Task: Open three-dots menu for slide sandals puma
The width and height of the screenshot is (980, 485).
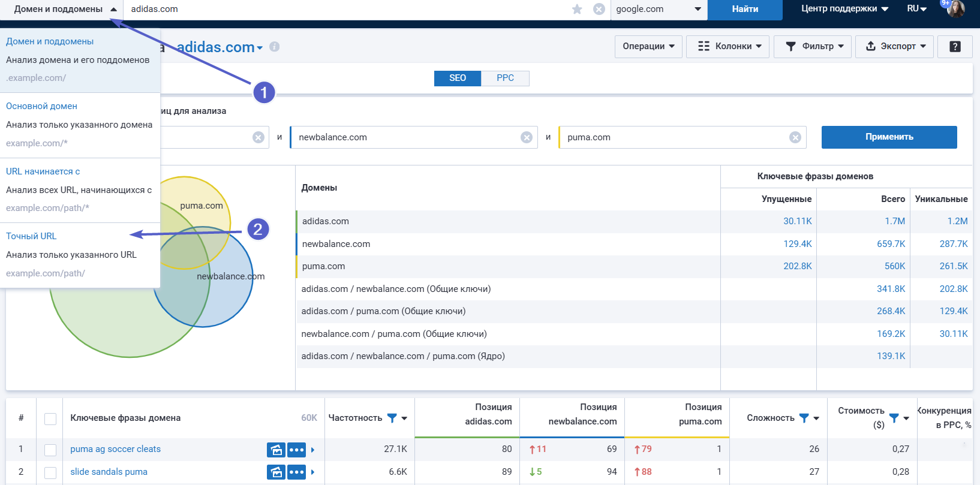Action: 297,472
